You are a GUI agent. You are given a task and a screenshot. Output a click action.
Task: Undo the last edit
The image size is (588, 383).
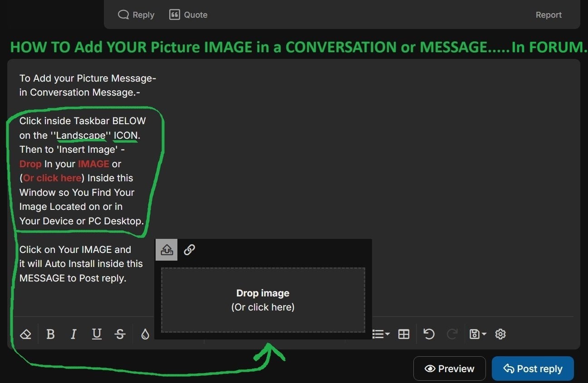tap(429, 335)
